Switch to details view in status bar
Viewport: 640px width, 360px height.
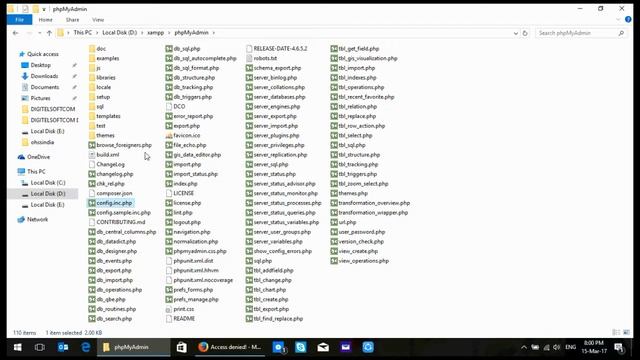[616, 333]
